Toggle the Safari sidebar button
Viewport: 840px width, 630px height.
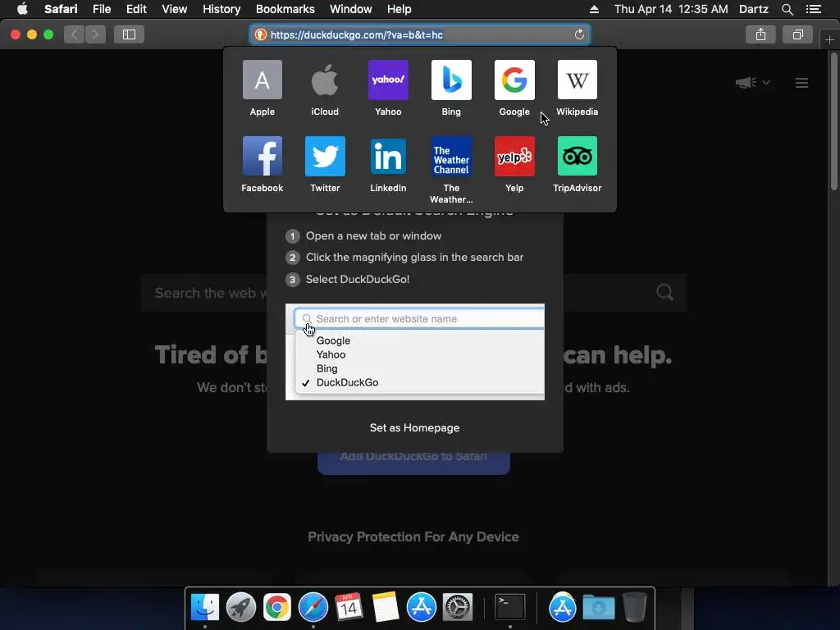click(x=129, y=34)
